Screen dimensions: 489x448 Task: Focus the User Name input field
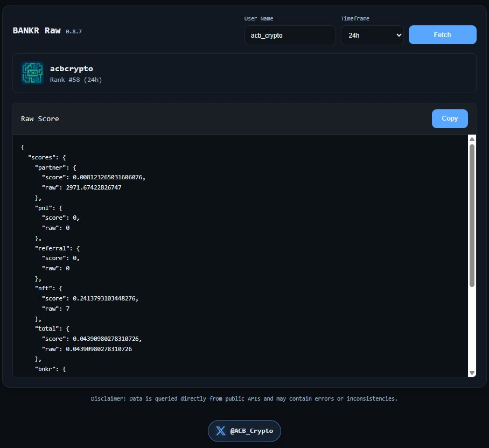pos(290,35)
